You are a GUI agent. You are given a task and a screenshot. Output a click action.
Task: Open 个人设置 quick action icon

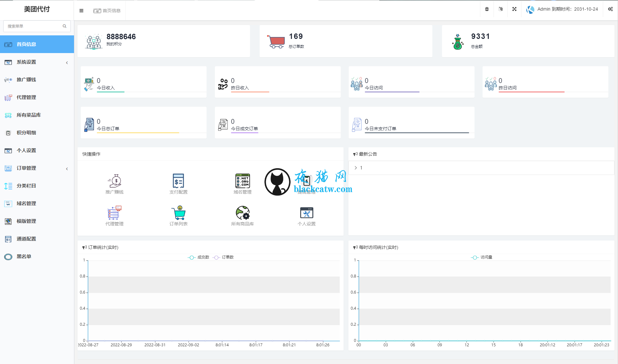307,213
